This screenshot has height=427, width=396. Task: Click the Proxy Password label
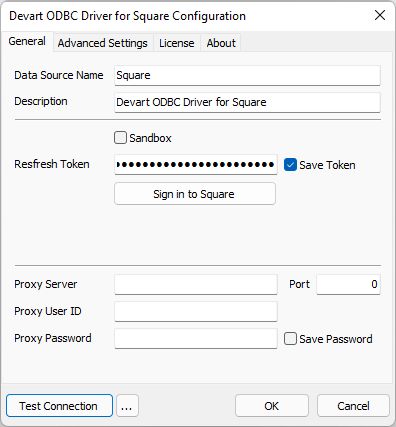[53, 338]
